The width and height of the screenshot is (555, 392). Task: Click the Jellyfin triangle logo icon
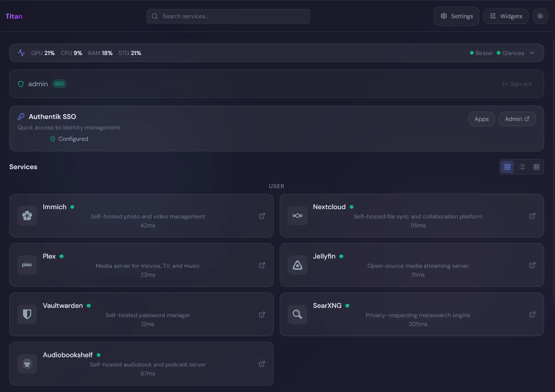coord(298,265)
